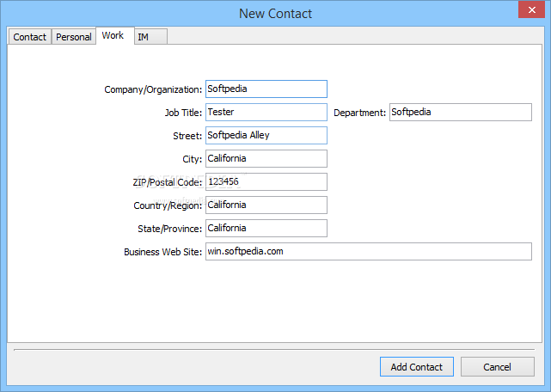Open the Personal tab
551x392 pixels.
pyautogui.click(x=74, y=37)
